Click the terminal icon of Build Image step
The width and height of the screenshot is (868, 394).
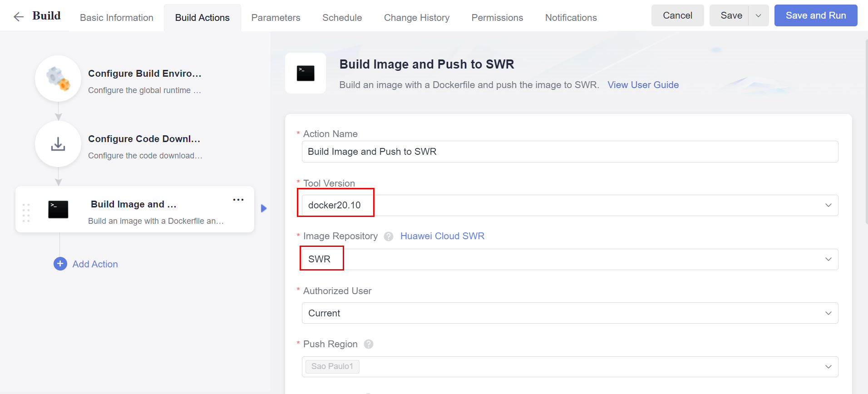[58, 209]
